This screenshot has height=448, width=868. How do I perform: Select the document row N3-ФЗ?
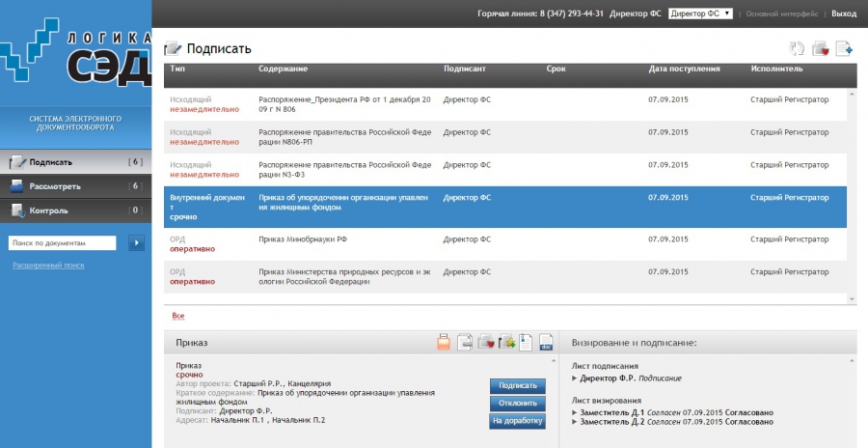click(x=505, y=170)
